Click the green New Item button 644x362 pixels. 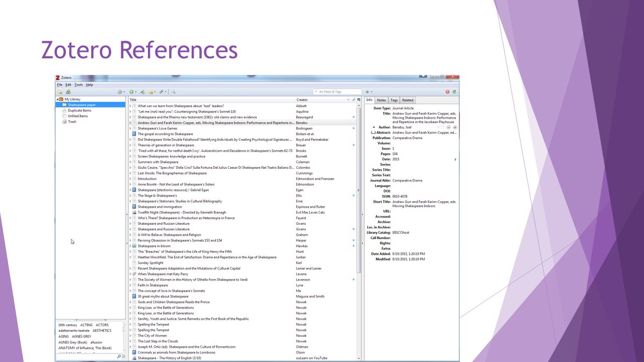[x=132, y=92]
